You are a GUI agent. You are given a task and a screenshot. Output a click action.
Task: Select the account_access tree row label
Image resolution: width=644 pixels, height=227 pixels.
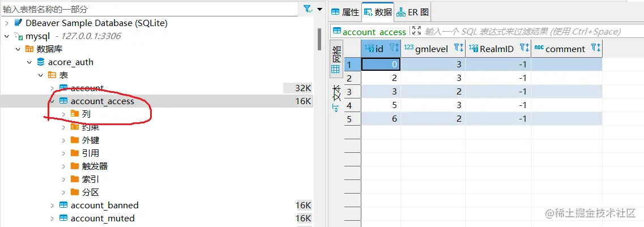(103, 101)
